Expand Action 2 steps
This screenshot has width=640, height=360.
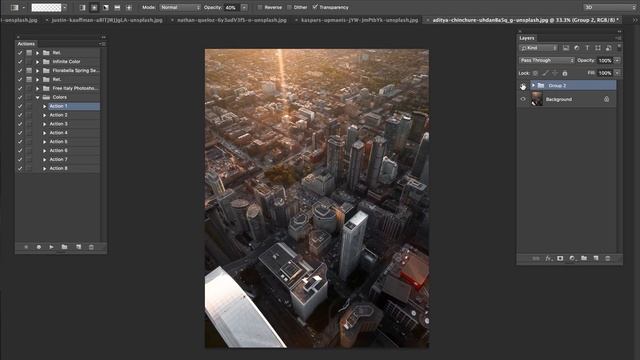point(44,115)
